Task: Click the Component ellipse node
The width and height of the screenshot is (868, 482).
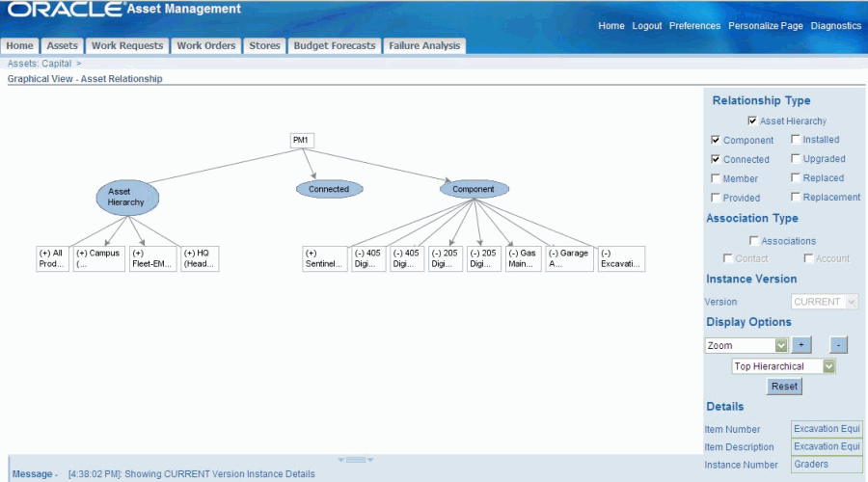Action: 475,189
